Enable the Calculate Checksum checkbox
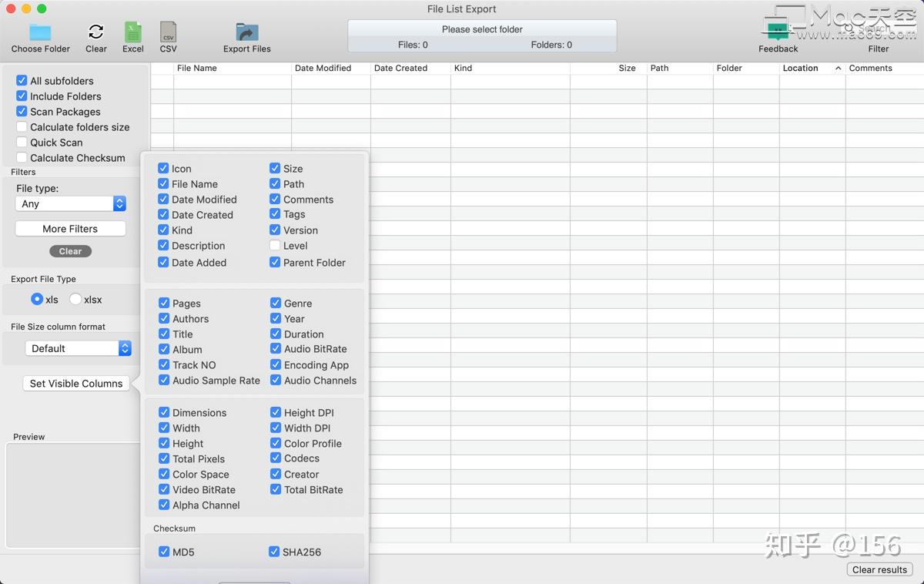Image resolution: width=924 pixels, height=584 pixels. (x=21, y=158)
